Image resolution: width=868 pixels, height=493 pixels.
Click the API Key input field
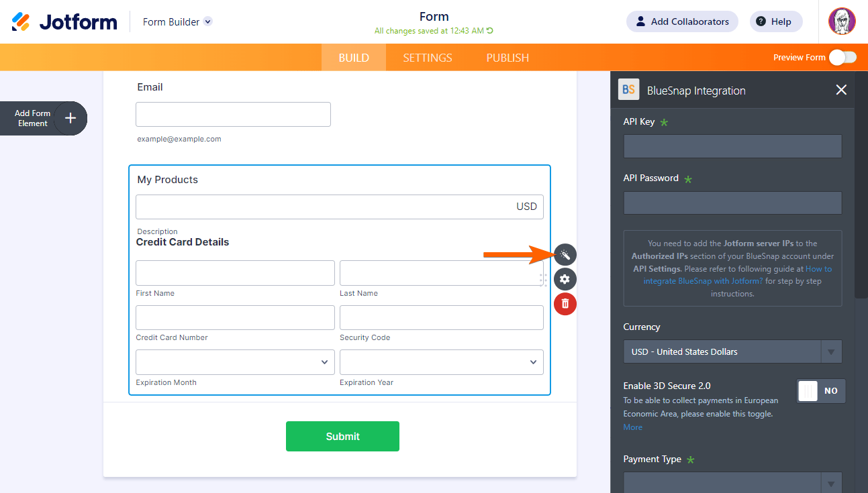pyautogui.click(x=732, y=146)
